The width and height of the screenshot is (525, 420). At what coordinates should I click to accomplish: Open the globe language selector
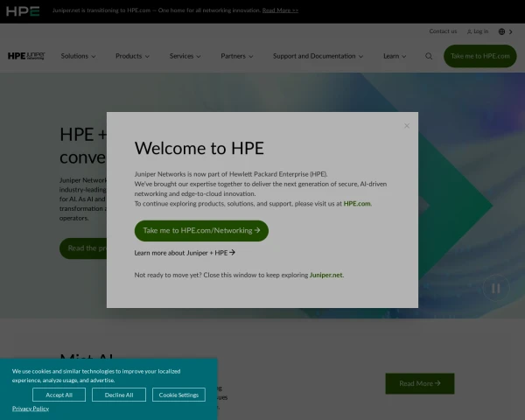(501, 31)
